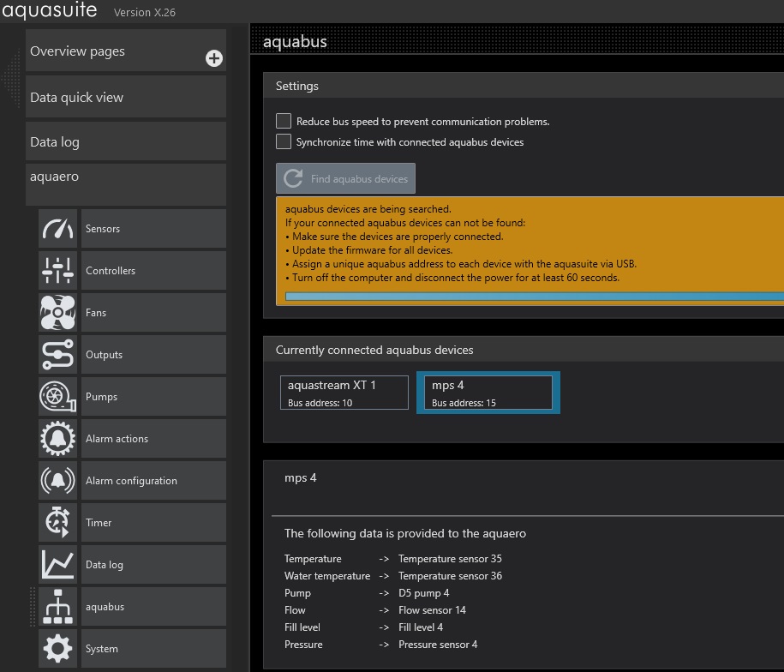Open the Controllers sliders icon
This screenshot has width=784, height=672.
point(57,271)
